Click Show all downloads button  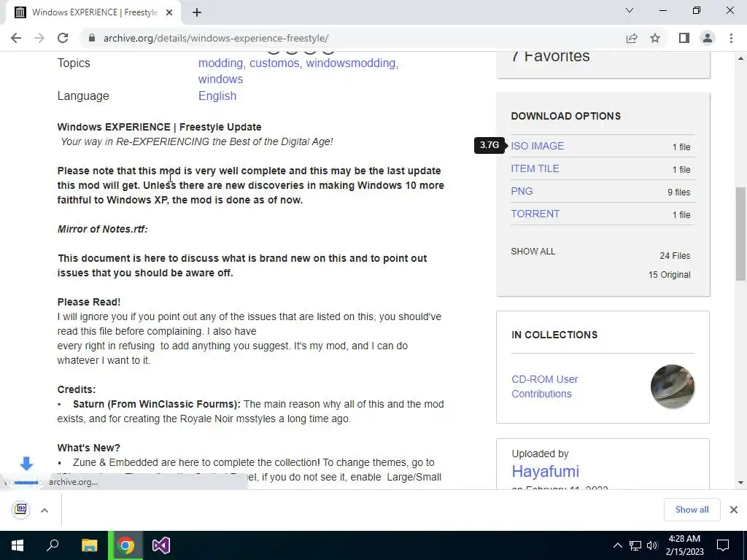coord(692,510)
